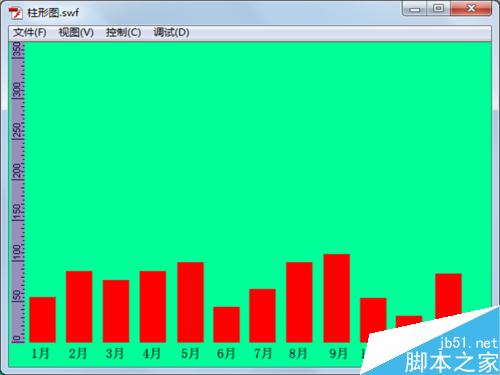Maximize the 柱形图.swf window
Image resolution: width=500 pixels, height=375 pixels.
coord(439,9)
